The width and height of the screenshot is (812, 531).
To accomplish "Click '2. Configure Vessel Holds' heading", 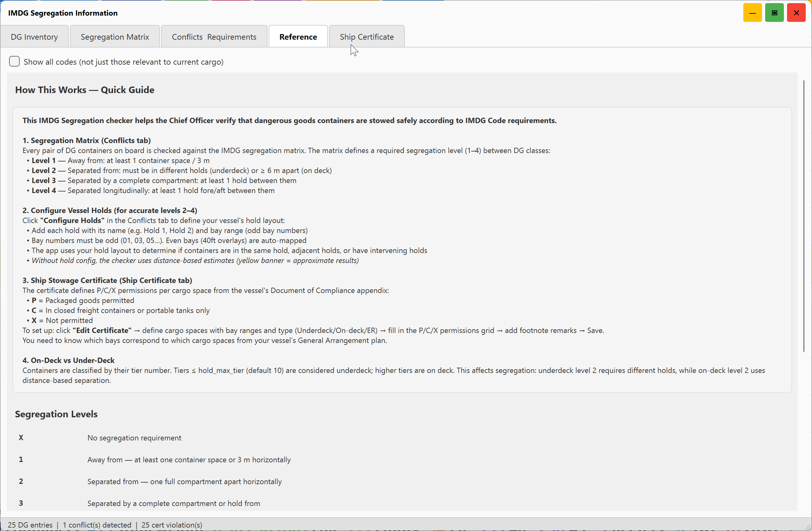I will 110,210.
